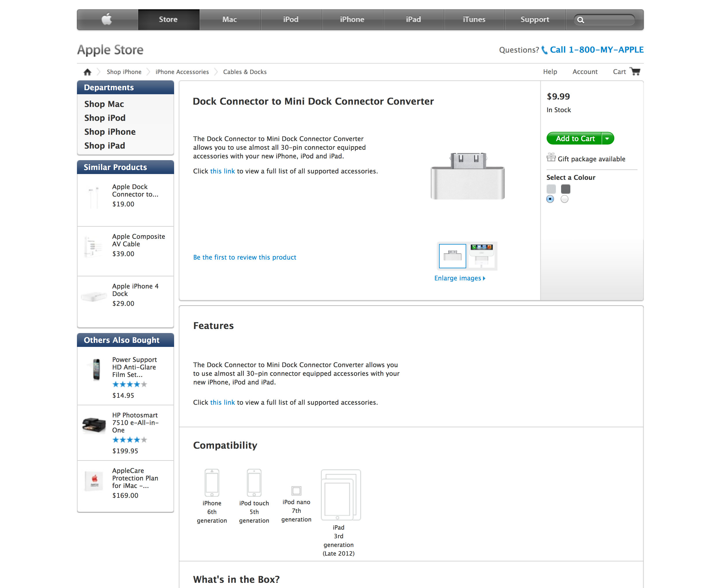Expand the Add to Cart dropdown arrow
Viewport: 719px width, 588px height.
point(608,138)
